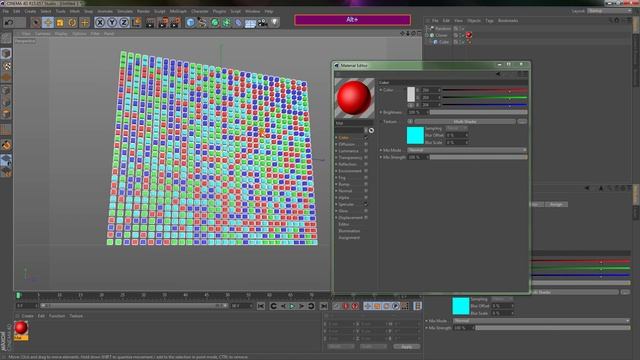
Task: Expand the Brightness parameter triangle
Action: point(381,112)
